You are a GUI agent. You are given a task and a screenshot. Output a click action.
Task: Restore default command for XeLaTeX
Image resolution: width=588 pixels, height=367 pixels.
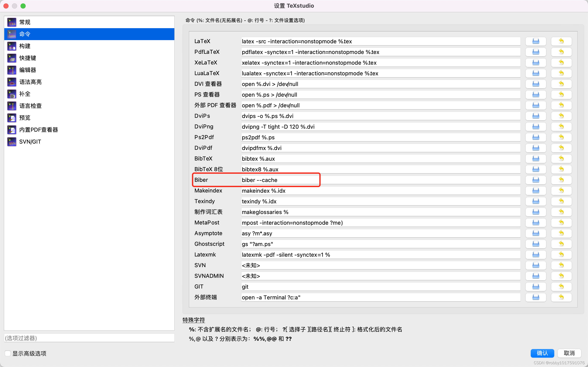tap(561, 62)
